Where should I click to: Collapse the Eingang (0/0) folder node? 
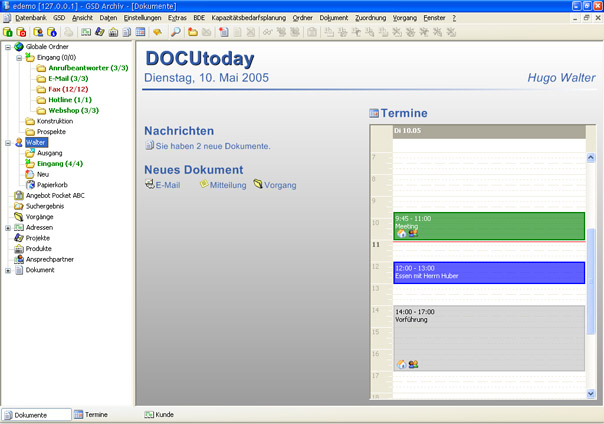click(x=19, y=58)
